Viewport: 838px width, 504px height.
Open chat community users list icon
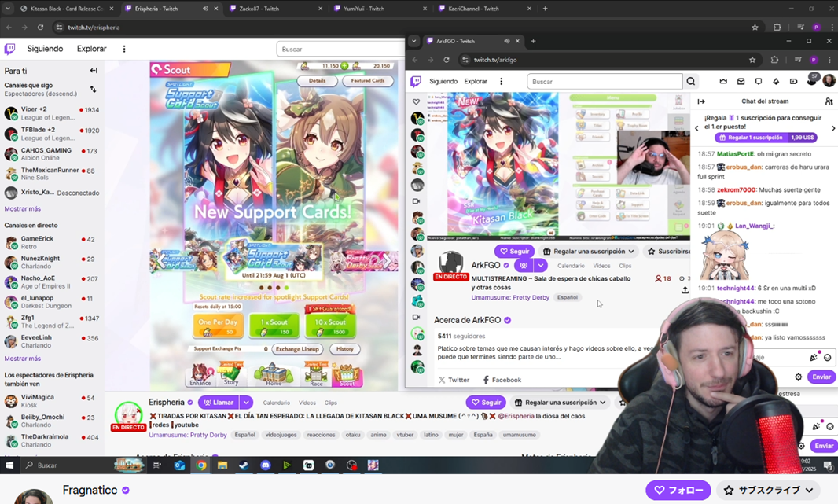(829, 101)
